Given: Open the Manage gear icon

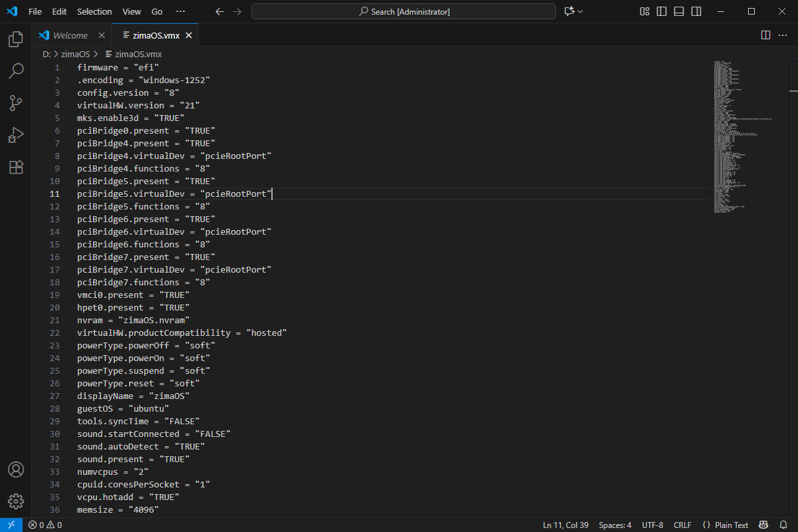Looking at the screenshot, I should (16, 501).
